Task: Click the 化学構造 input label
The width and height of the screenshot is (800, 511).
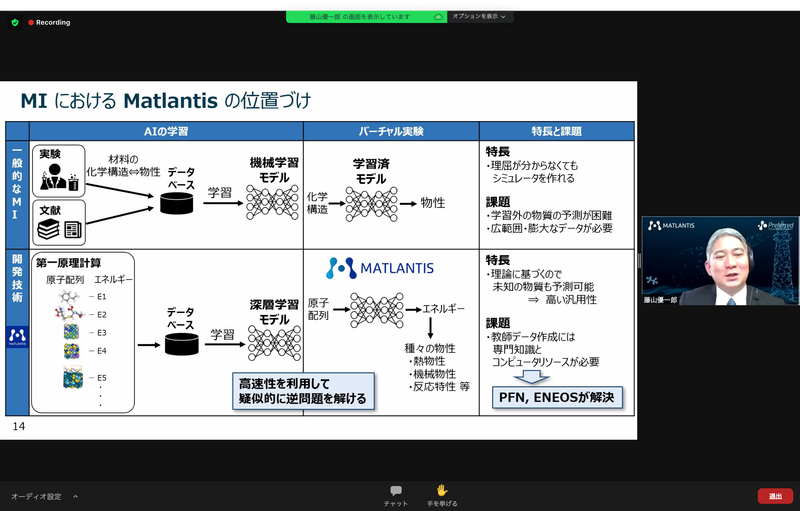Action: tap(317, 203)
